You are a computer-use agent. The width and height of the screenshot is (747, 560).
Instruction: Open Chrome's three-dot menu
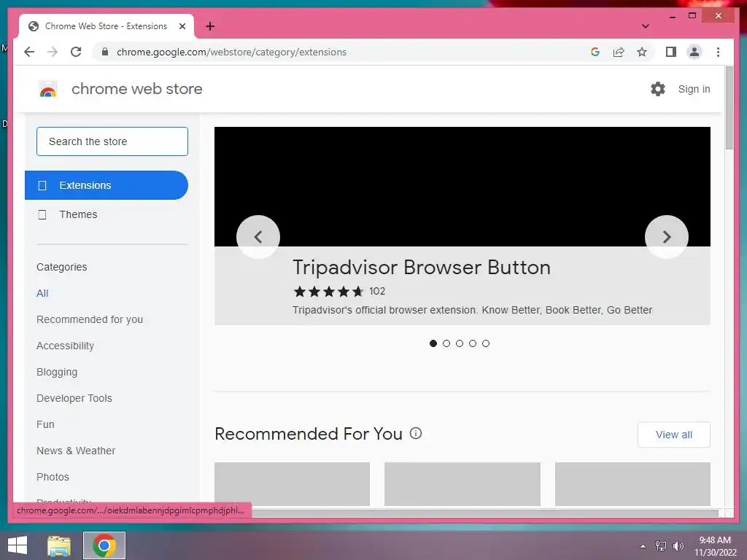click(x=718, y=52)
